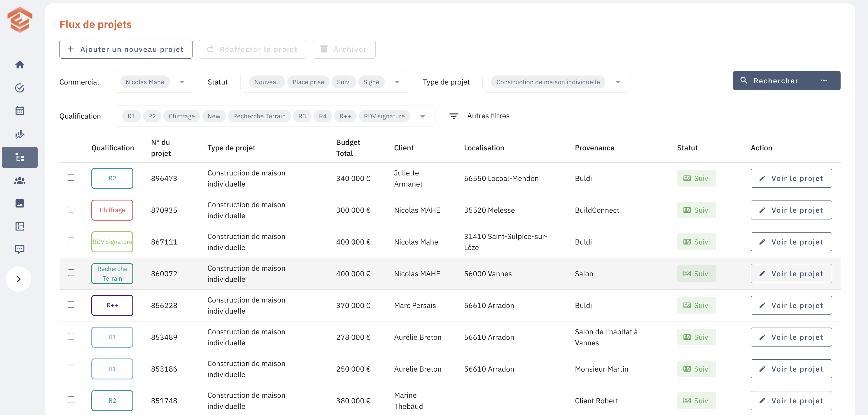Click the reassign arrow icon
Screen dimensions: 868x415
(x=210, y=49)
